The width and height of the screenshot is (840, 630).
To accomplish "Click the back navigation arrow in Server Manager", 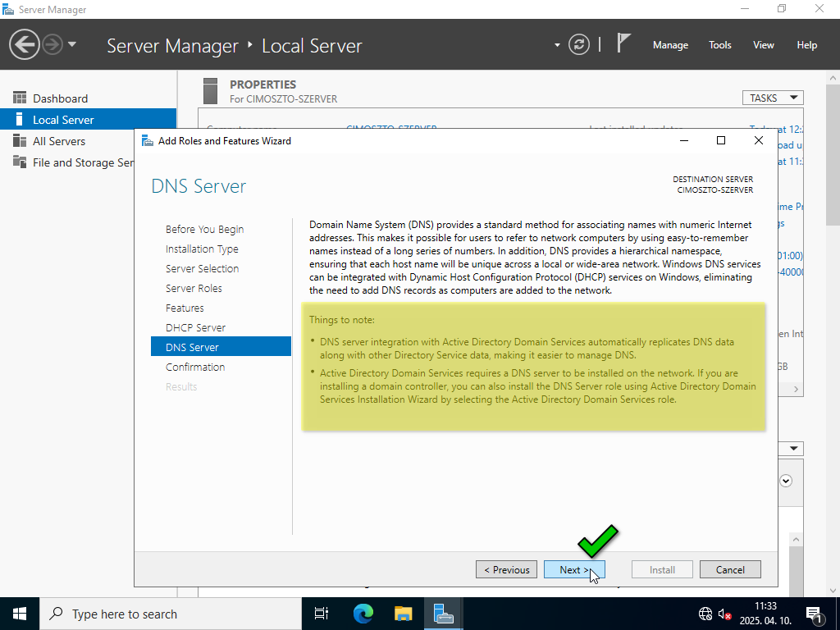I will (x=25, y=44).
